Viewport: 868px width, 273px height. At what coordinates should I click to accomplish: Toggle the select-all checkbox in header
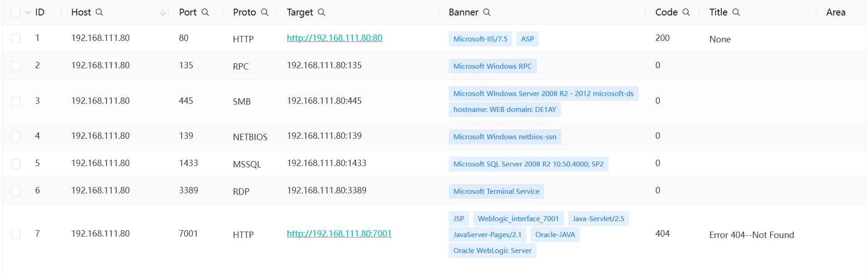coord(15,12)
